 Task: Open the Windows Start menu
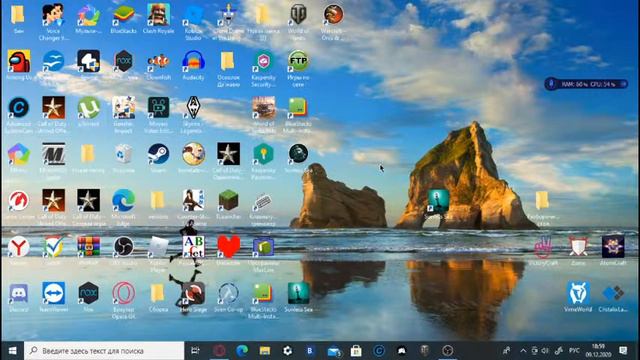12,351
